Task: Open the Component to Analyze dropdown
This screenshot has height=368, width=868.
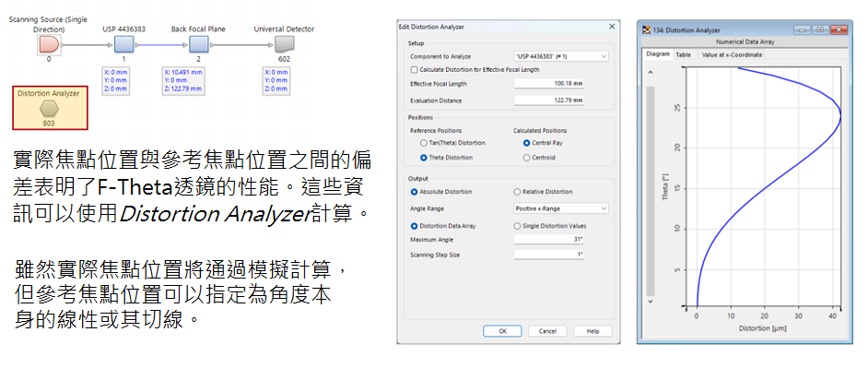Action: click(561, 56)
